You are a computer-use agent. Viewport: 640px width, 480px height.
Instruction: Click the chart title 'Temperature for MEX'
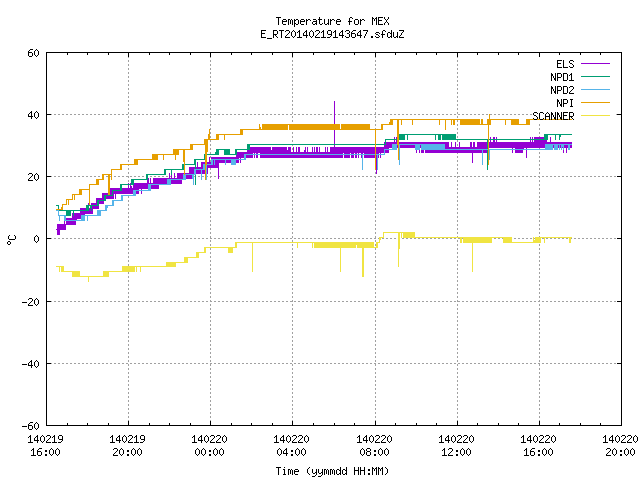[x=332, y=21]
